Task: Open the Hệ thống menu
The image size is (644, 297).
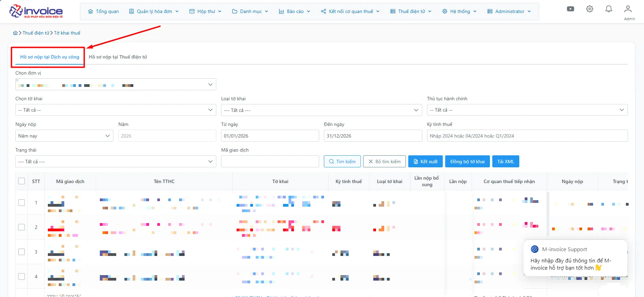Action: [459, 11]
